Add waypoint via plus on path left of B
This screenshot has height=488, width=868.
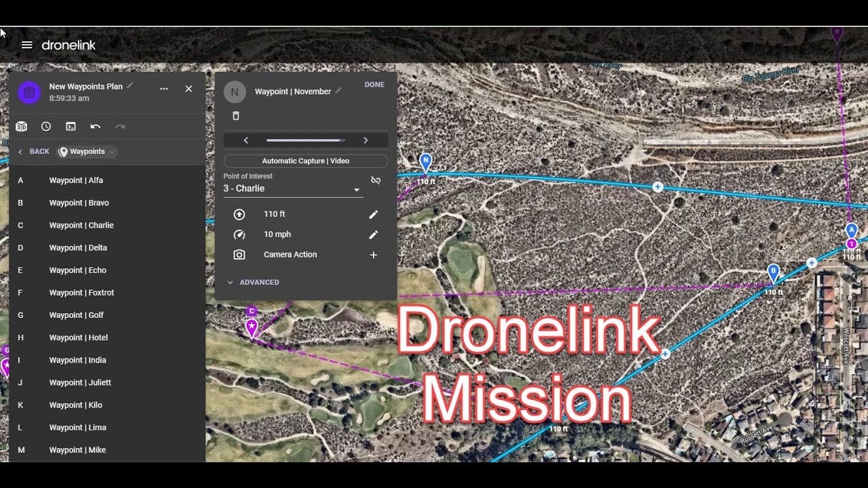(665, 354)
